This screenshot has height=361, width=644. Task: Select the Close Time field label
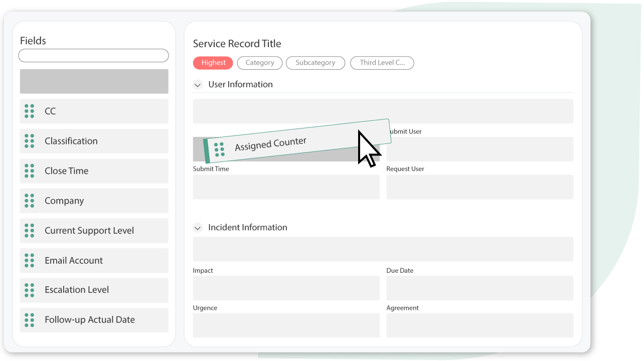[x=67, y=171]
